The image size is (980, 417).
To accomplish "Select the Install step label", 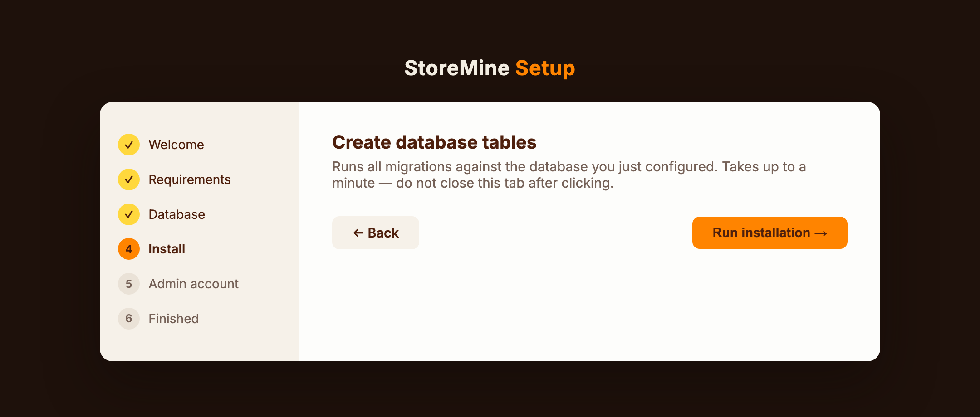I will [167, 249].
